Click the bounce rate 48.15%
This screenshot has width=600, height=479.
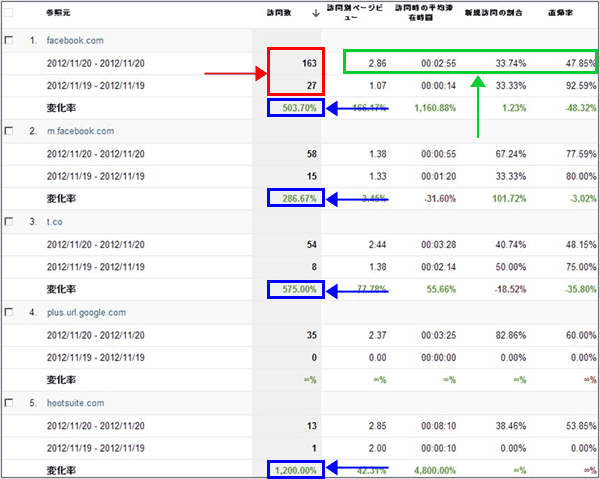click(581, 244)
